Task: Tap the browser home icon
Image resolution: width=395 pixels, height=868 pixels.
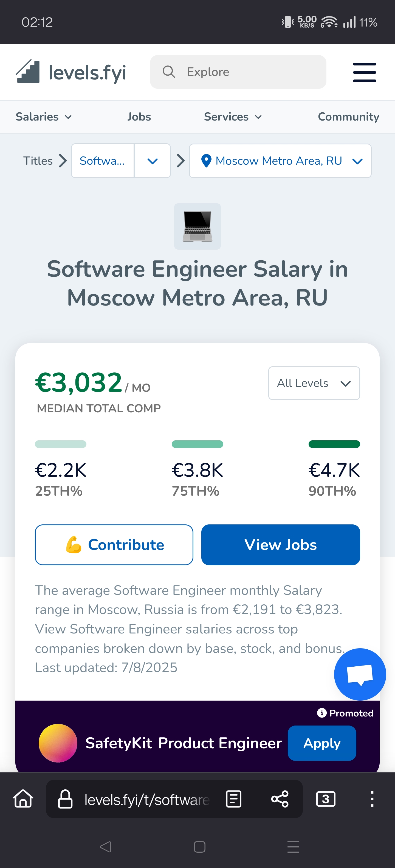Action: click(x=23, y=799)
